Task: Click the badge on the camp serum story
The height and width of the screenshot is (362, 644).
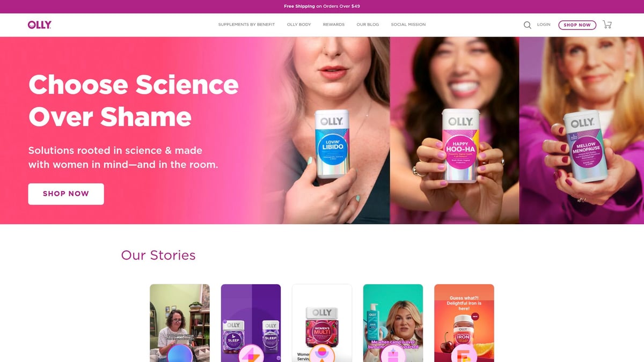Action: 393,354
